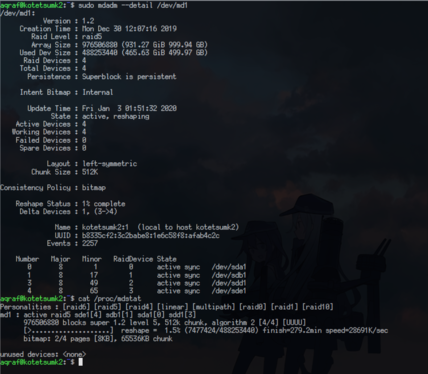Click the Layout left-symmetric value

point(110,164)
